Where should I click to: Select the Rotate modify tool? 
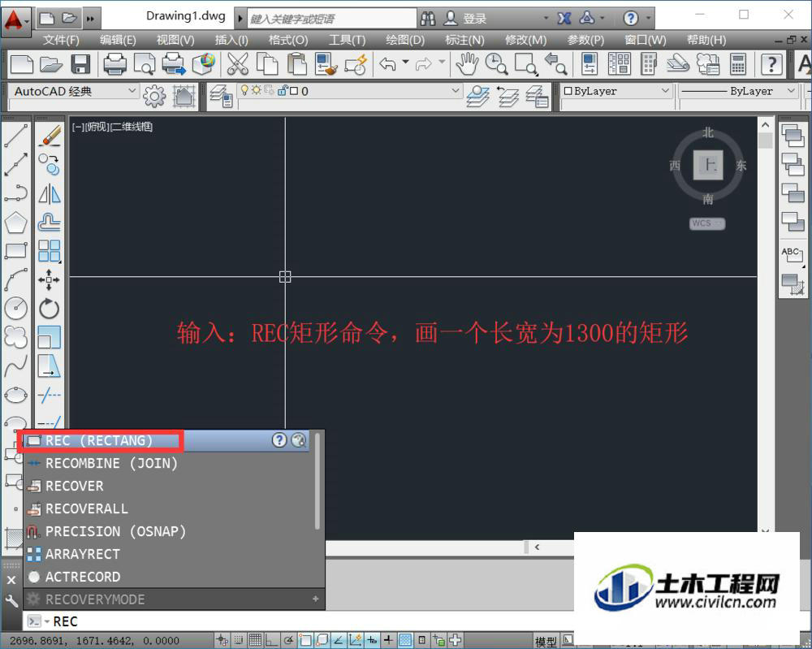pyautogui.click(x=50, y=309)
